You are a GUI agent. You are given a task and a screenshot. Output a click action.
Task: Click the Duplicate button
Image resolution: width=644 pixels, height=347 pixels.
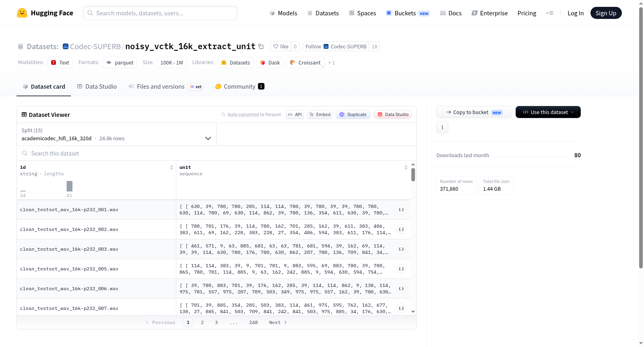353,114
